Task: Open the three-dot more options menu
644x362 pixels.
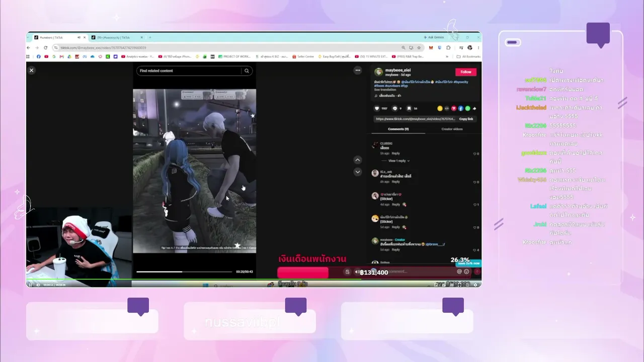Action: (358, 70)
